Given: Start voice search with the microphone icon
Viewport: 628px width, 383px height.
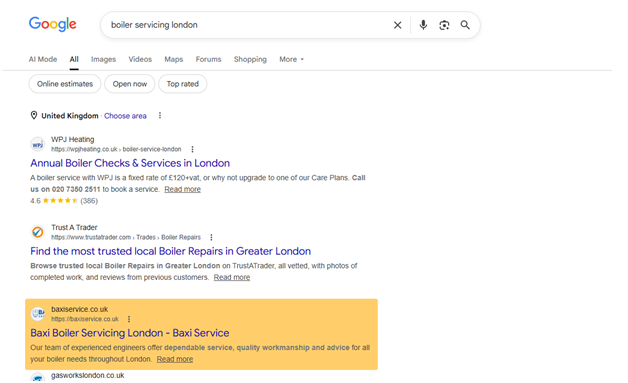Looking at the screenshot, I should coord(423,25).
